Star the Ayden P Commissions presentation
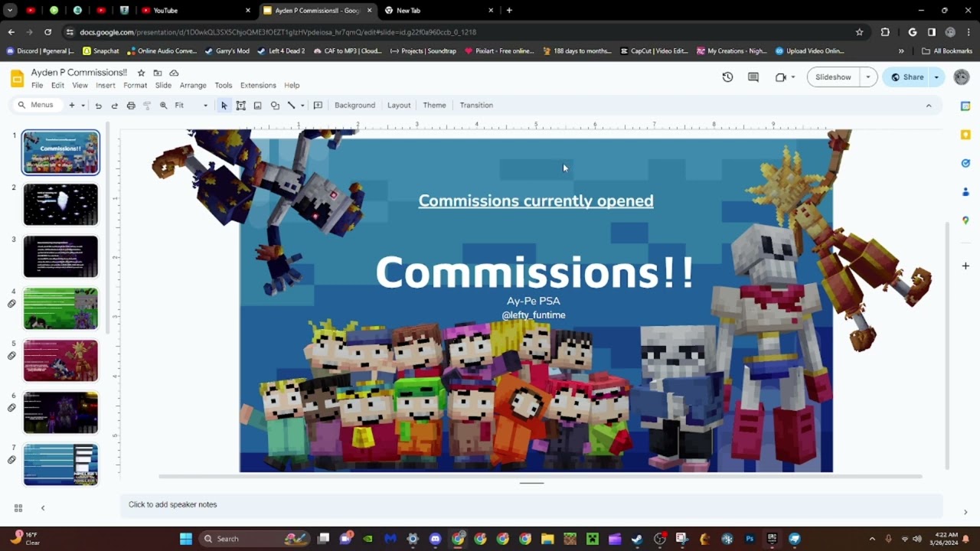980x551 pixels. [x=141, y=73]
